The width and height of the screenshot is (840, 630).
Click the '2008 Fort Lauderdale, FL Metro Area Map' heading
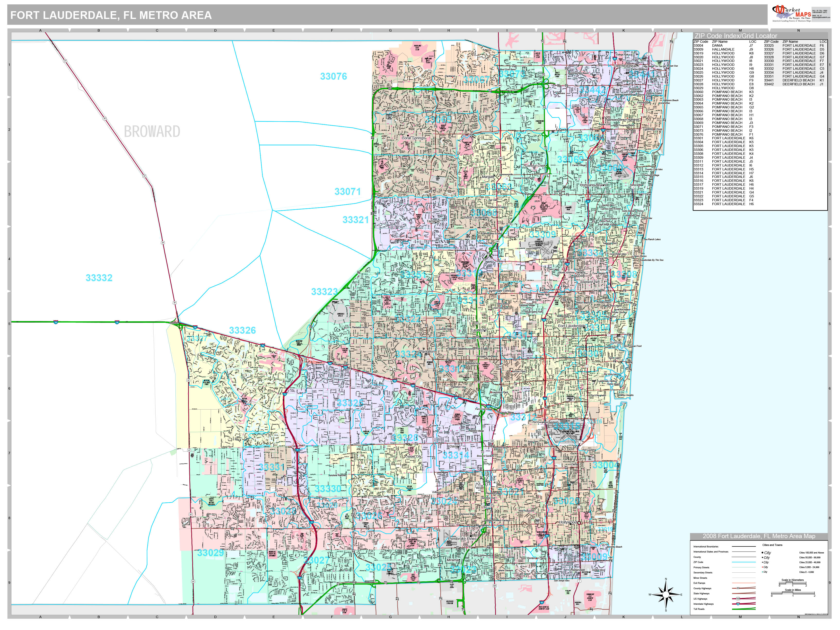coord(759,536)
